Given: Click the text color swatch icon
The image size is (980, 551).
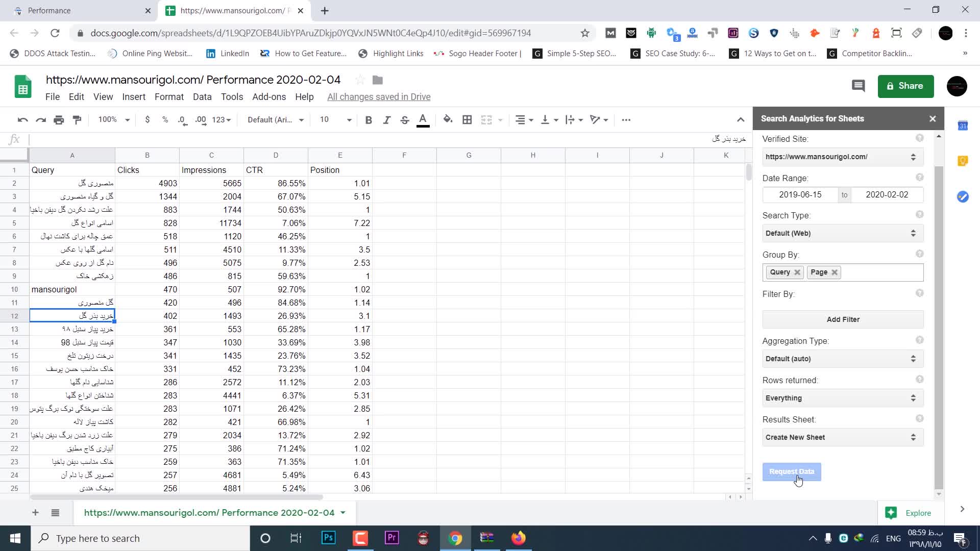Looking at the screenshot, I should coord(423,120).
